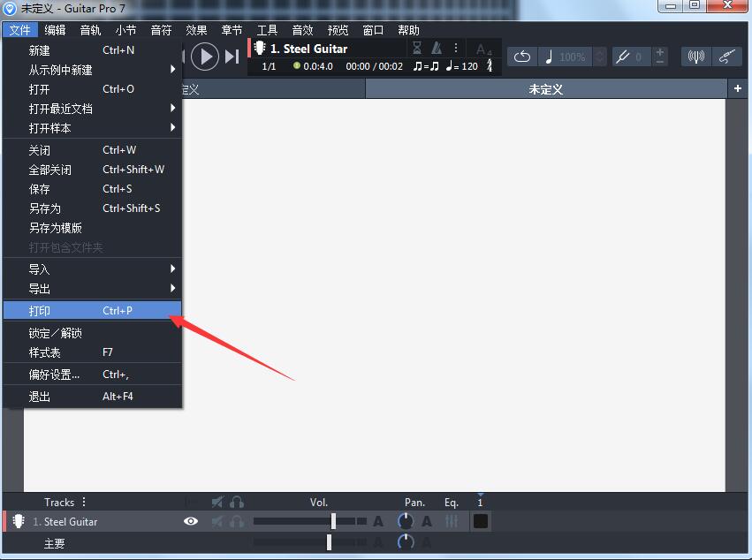Open the 帮助 menu
The height and width of the screenshot is (560, 752).
408,29
